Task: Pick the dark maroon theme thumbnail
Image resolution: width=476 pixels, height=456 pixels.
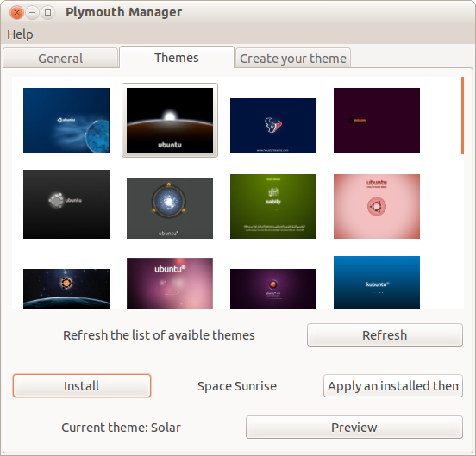Action: pyautogui.click(x=377, y=120)
